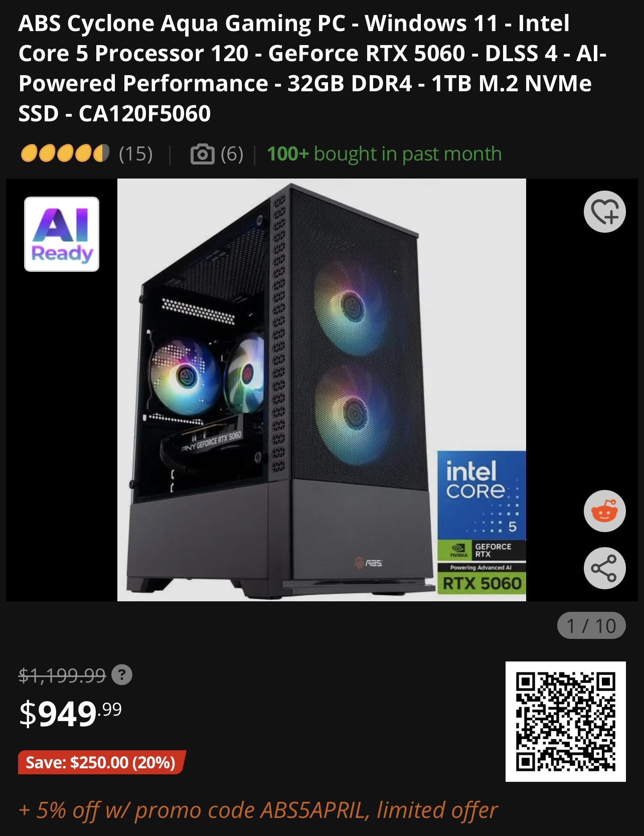Click the crossed-out $1,199.99 price
Image resolution: width=644 pixels, height=836 pixels.
coord(62,676)
